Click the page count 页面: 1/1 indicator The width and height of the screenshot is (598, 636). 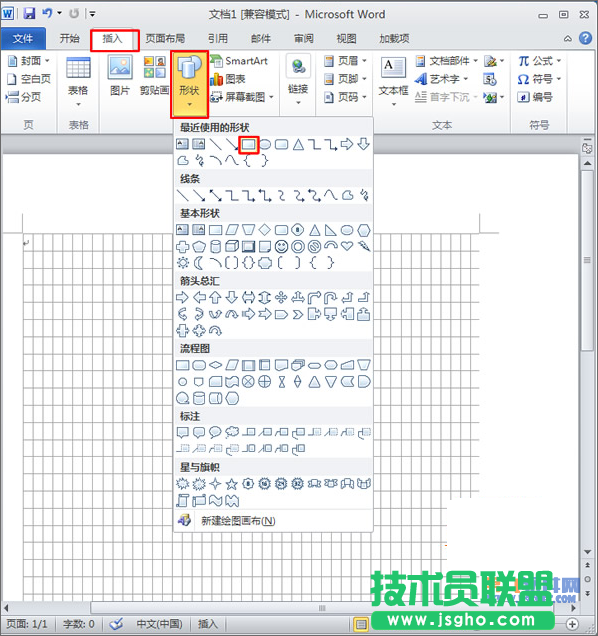click(27, 624)
